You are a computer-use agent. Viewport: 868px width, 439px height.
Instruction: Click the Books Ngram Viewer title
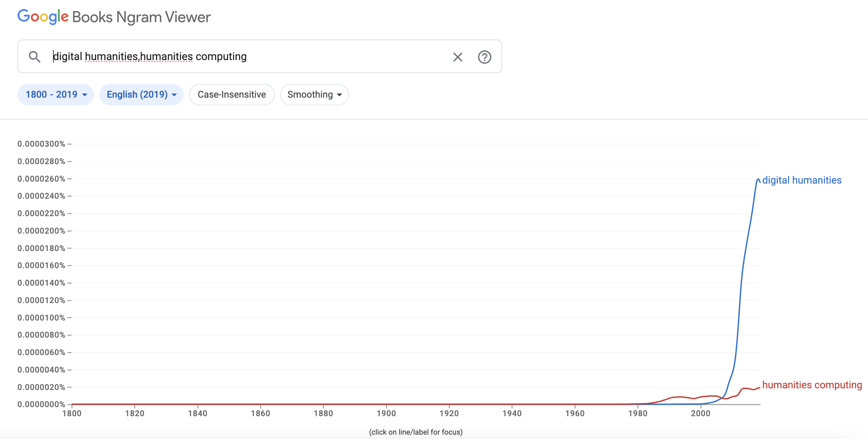coord(141,17)
